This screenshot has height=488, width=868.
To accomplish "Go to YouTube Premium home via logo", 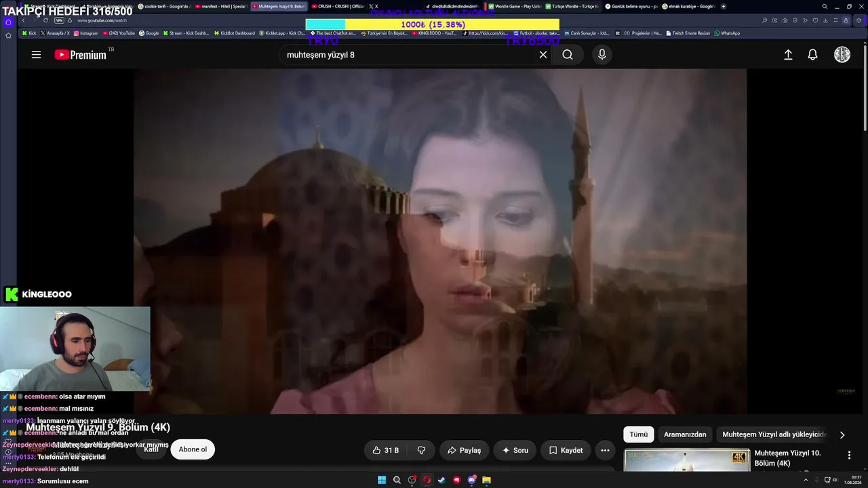I will 81,55.
